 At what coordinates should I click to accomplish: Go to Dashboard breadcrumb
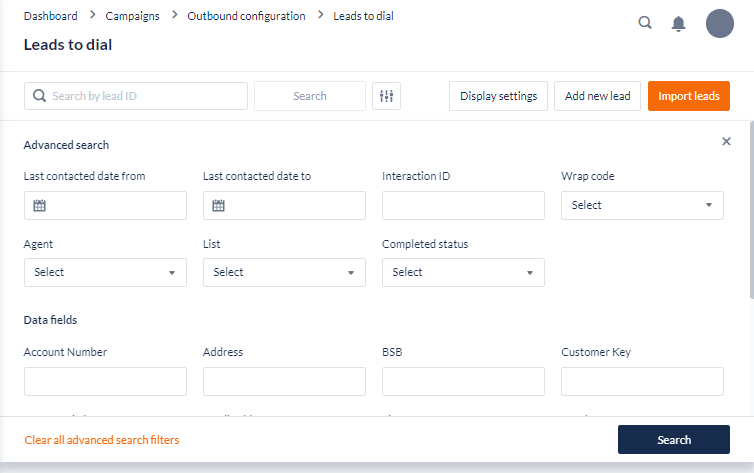tap(50, 16)
